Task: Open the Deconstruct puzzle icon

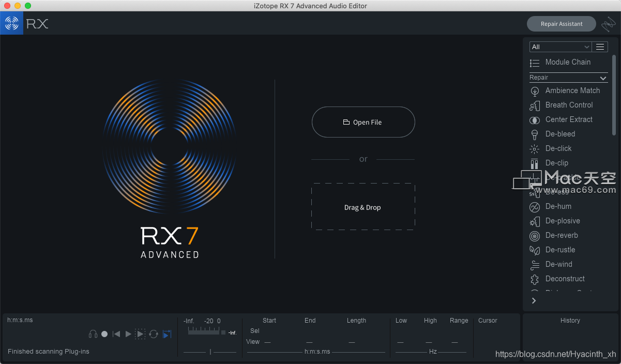Action: click(535, 279)
